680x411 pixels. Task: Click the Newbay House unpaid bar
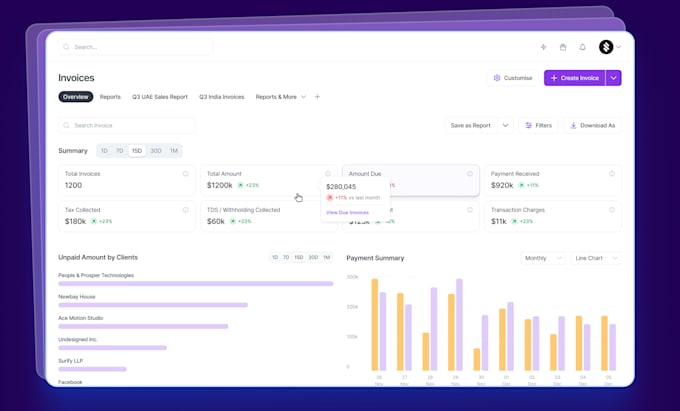(153, 305)
